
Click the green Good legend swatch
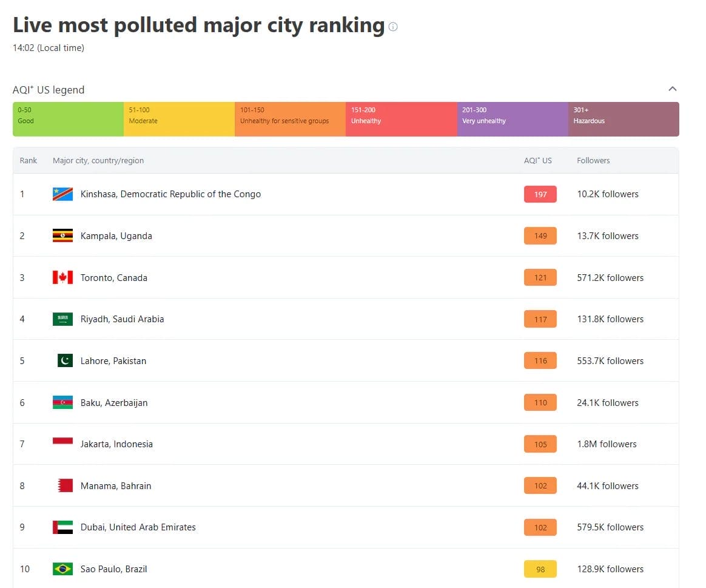click(x=68, y=119)
